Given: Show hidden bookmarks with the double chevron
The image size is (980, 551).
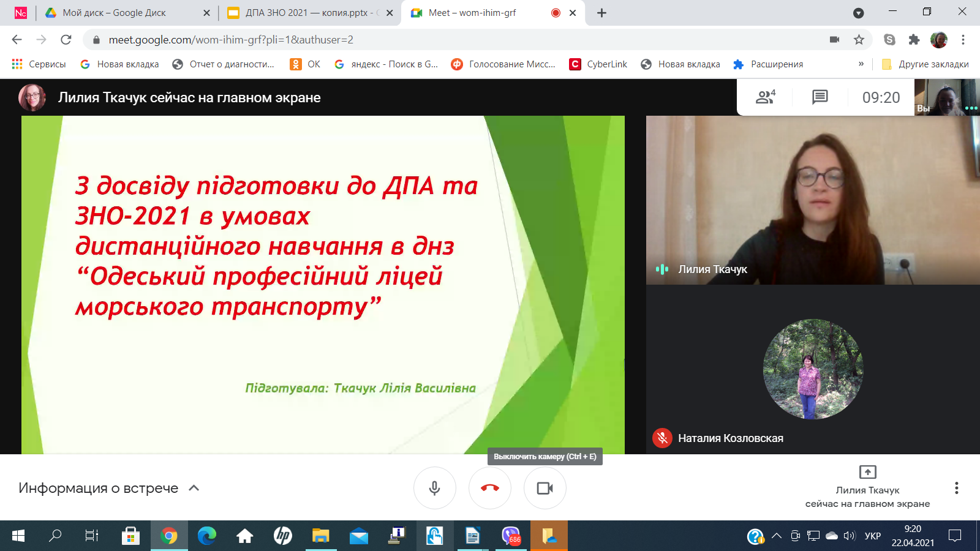Looking at the screenshot, I should click(861, 64).
